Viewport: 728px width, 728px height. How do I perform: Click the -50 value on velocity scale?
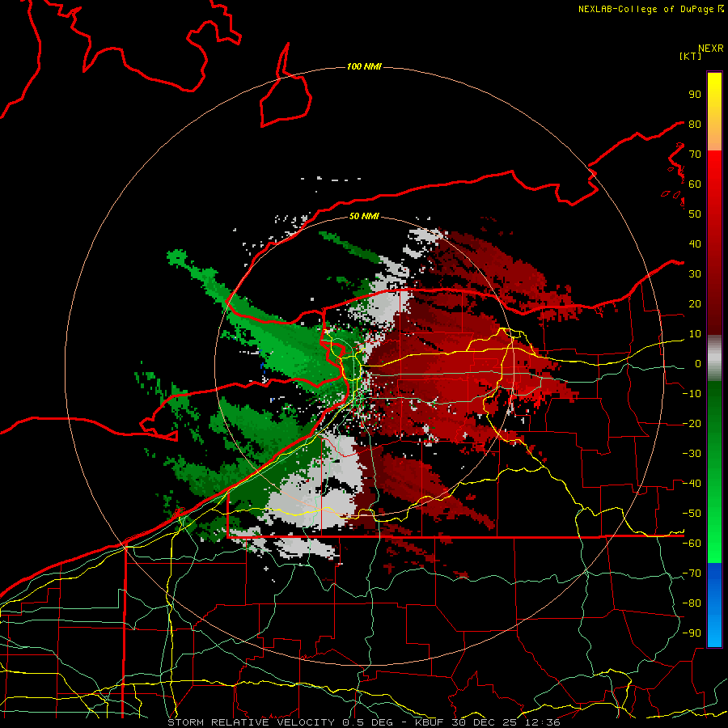(692, 514)
